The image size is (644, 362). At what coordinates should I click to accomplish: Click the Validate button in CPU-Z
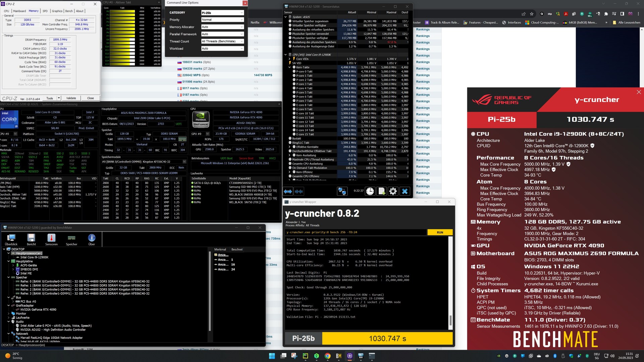[71, 98]
